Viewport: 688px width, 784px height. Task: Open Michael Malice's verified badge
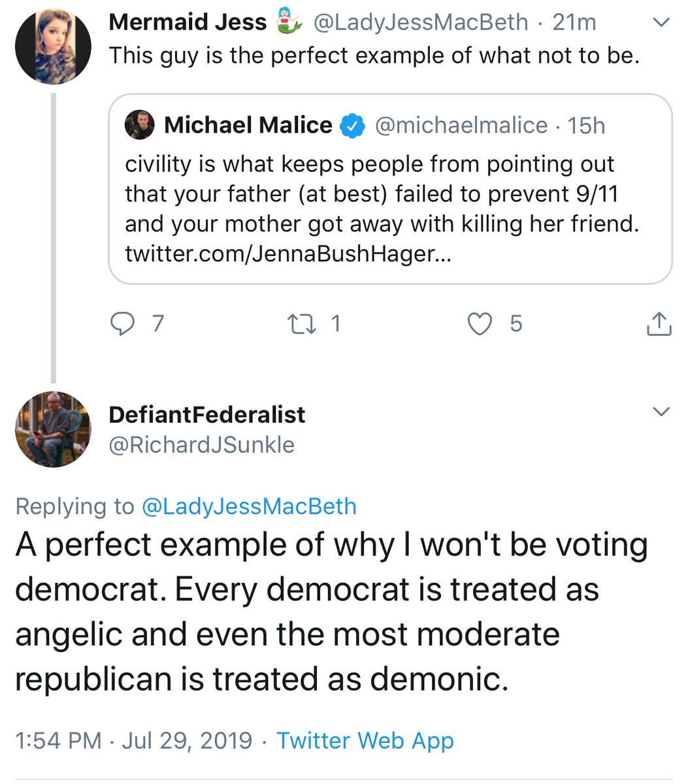pos(353,125)
